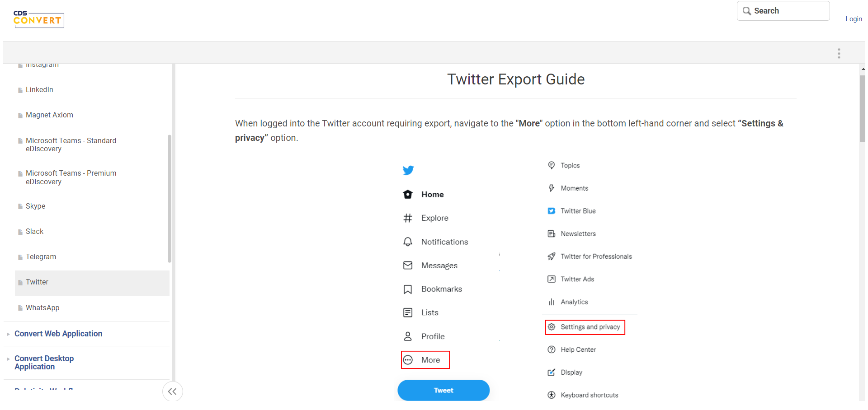868x410 pixels.
Task: Expand the Convert Web Application section
Action: pyautogui.click(x=58, y=334)
